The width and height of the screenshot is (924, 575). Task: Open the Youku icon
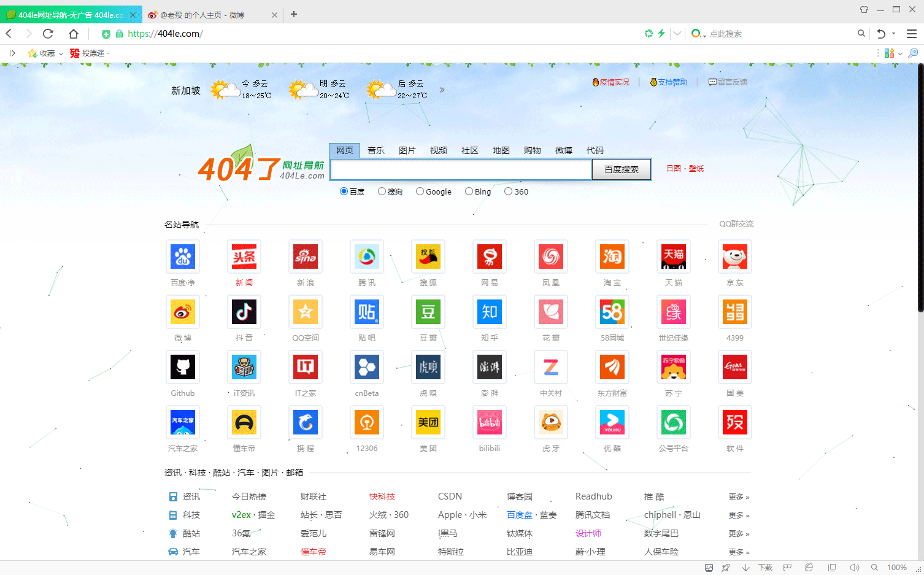tap(612, 422)
